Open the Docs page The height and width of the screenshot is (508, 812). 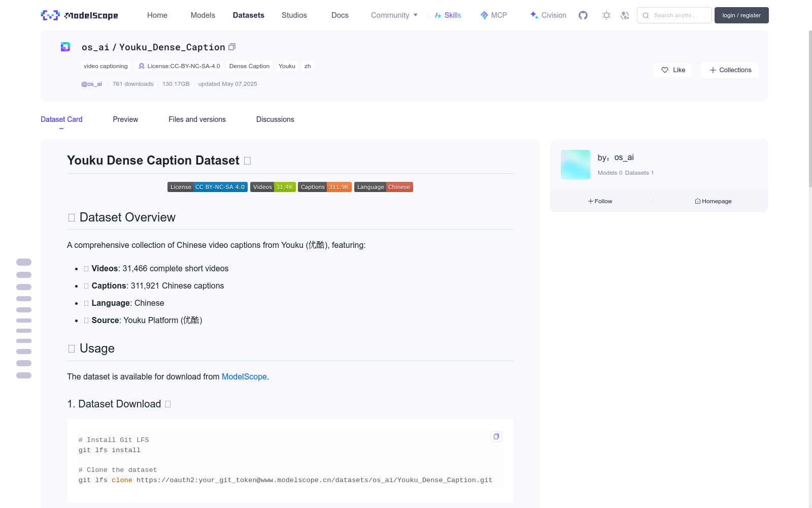coord(340,15)
